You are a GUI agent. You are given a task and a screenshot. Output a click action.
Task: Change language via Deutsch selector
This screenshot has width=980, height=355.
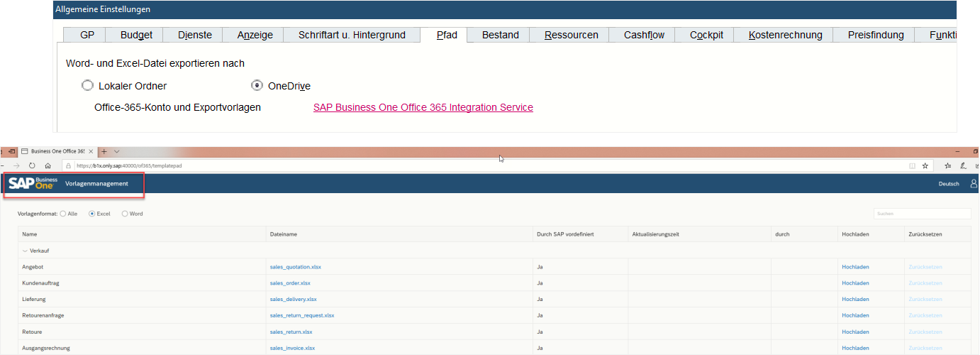click(x=949, y=184)
